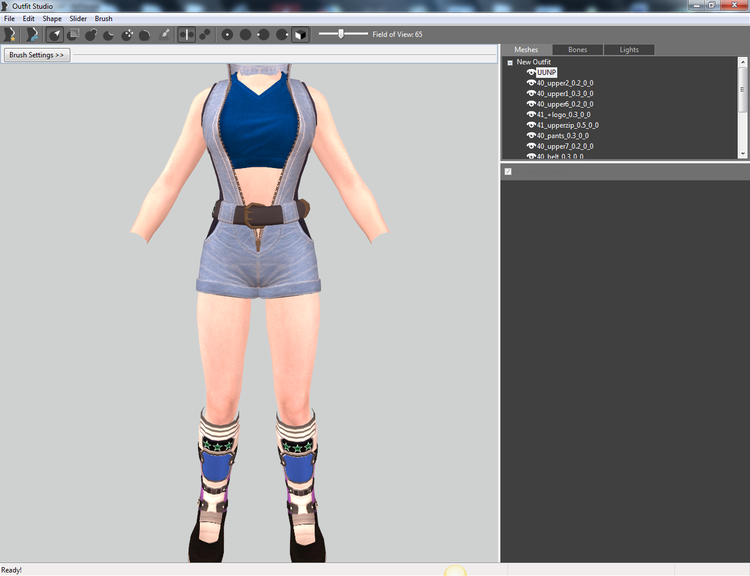Open the Lights tab

629,50
